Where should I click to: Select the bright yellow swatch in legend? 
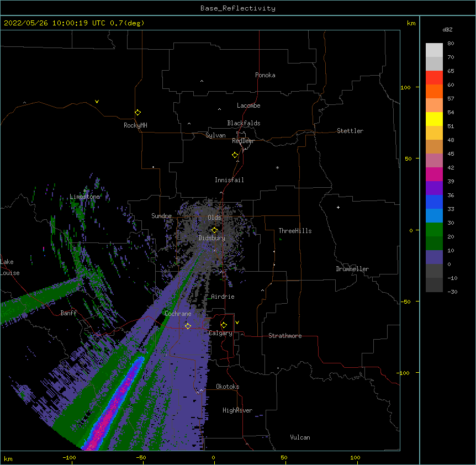point(434,119)
